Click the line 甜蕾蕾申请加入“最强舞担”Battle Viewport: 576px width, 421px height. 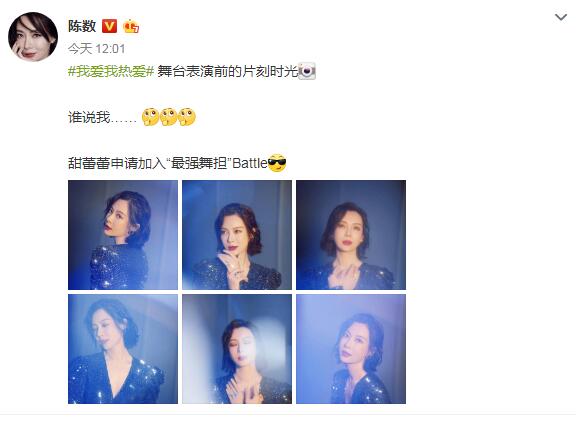pos(168,163)
